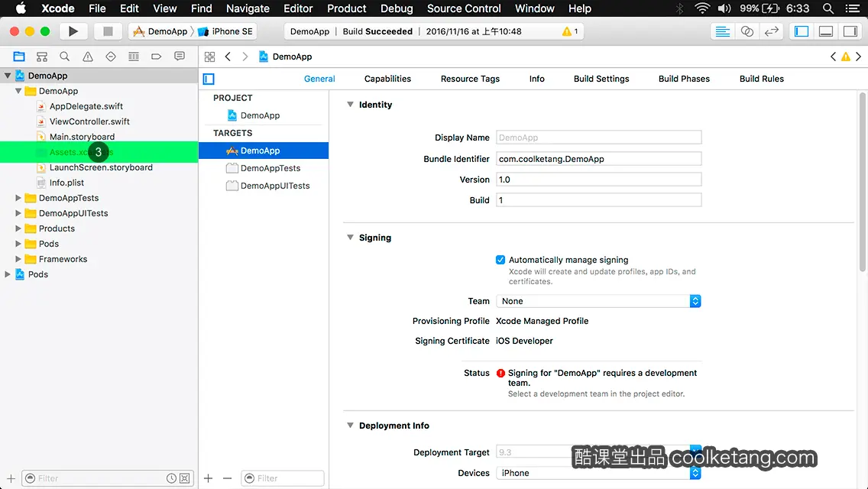The image size is (868, 489).
Task: Switch to Assistant editor
Action: [747, 31]
